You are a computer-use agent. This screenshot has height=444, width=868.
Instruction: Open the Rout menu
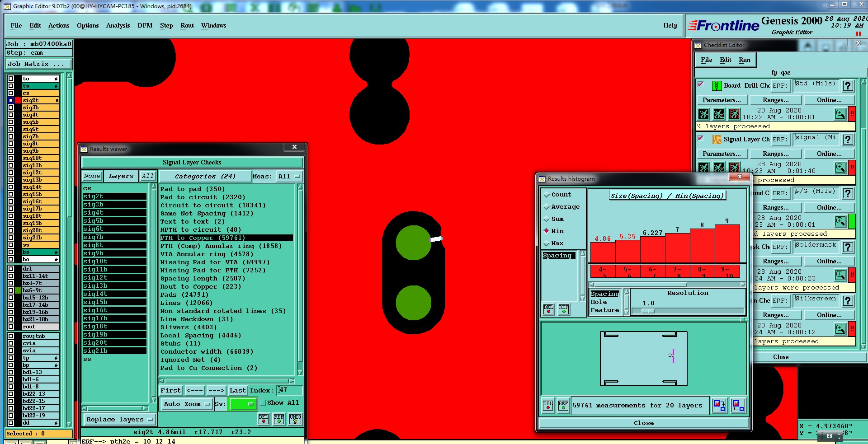[187, 26]
